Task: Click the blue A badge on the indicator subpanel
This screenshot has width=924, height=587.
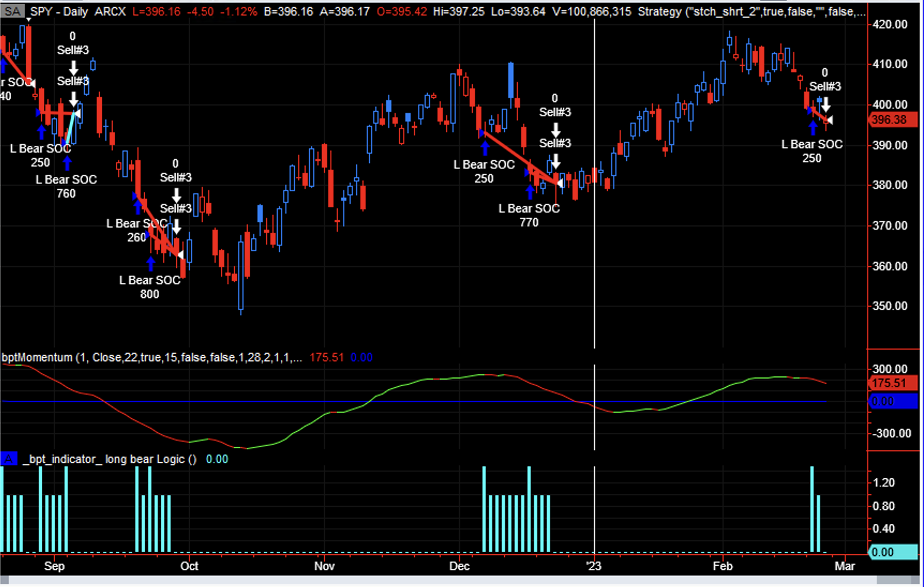Action: [9, 459]
